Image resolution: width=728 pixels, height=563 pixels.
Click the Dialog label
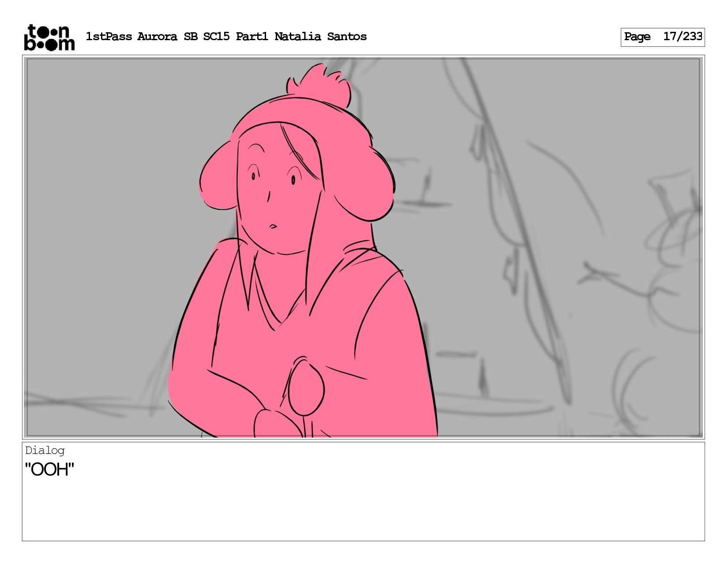click(x=45, y=450)
